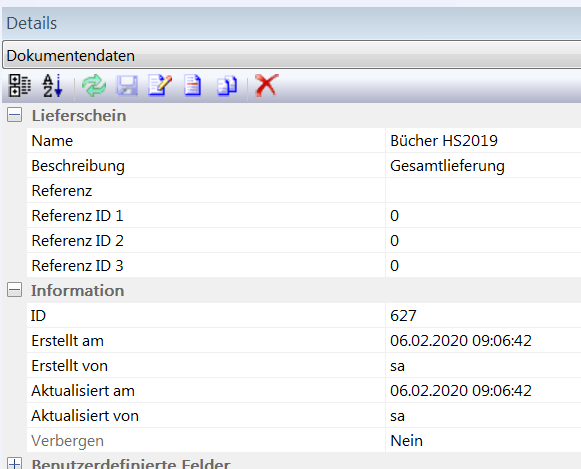Open the Dokumentendaten dropdown
This screenshot has height=469, width=581.
[x=292, y=55]
